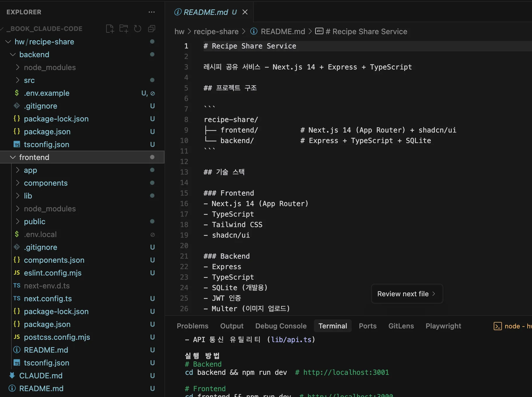532x397 pixels.
Task: Collapse the frontend folder
Action: click(x=34, y=157)
